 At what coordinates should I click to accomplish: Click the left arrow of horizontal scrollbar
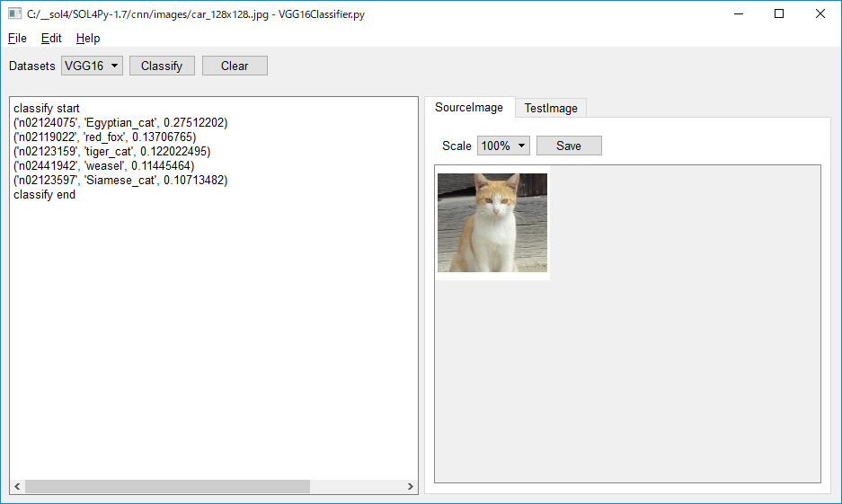[x=17, y=486]
